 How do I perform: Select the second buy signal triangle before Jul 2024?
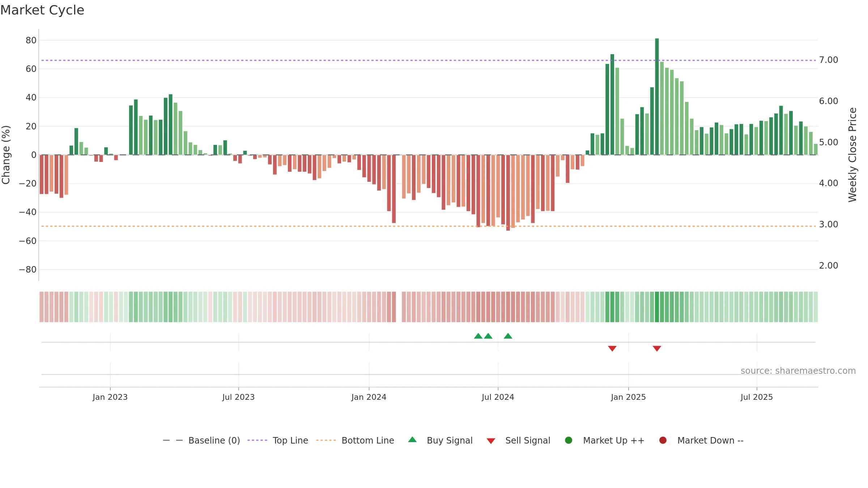(488, 336)
